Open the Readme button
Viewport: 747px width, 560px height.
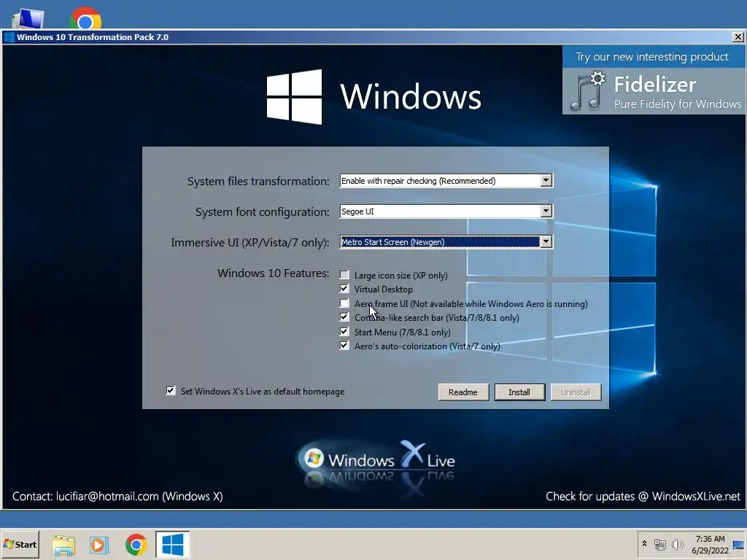[463, 392]
